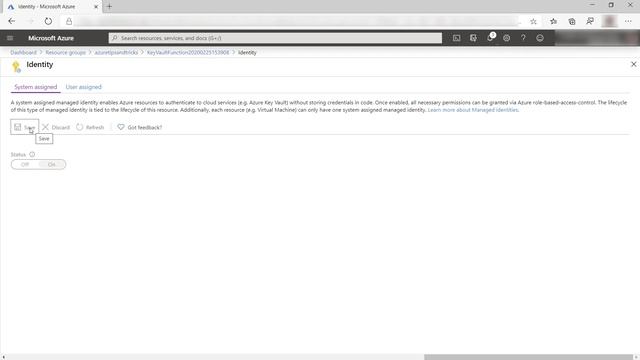Click the browser profile avatar
Screen dimensions: 640x360
pyautogui.click(x=609, y=21)
